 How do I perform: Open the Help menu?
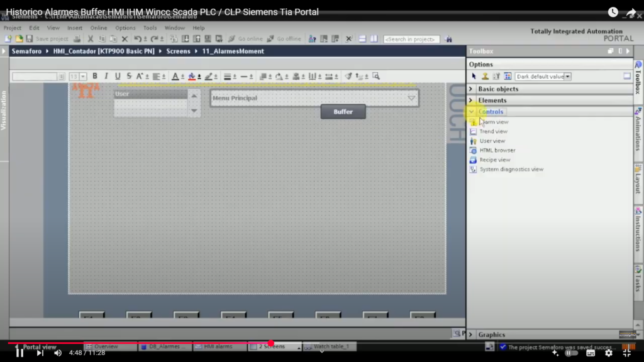pyautogui.click(x=198, y=28)
